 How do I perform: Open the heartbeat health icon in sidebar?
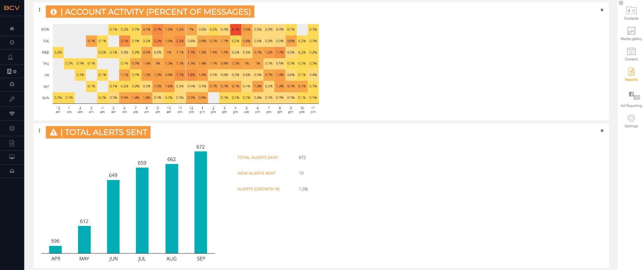[x=12, y=114]
